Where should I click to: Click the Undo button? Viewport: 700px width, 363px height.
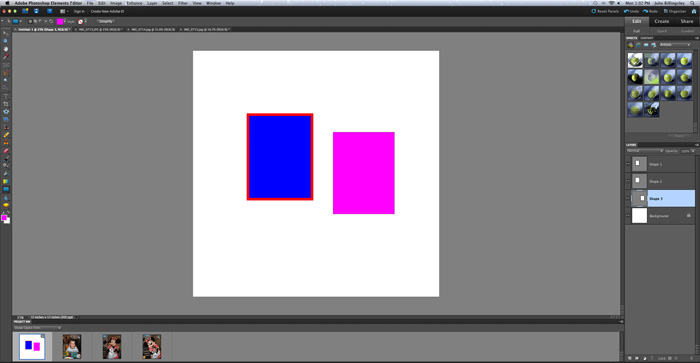[631, 11]
